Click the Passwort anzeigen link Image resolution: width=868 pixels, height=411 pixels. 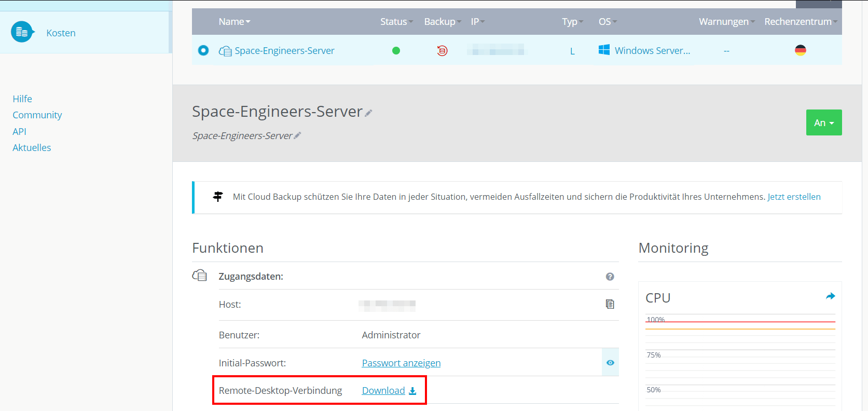coord(401,363)
